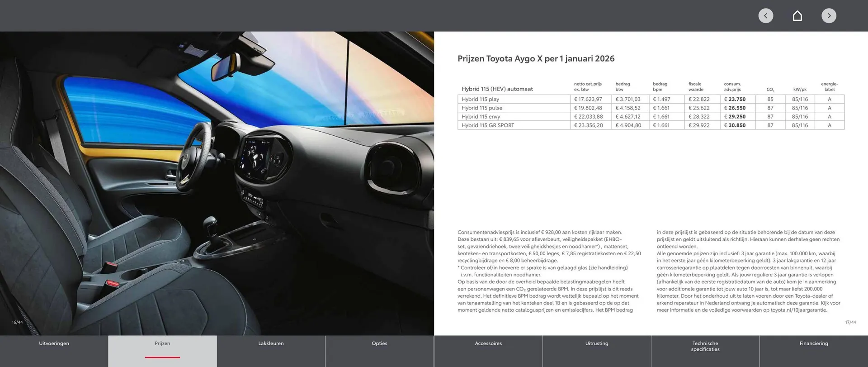Switch to the Financiering tab
The image size is (868, 367).
[x=814, y=351]
